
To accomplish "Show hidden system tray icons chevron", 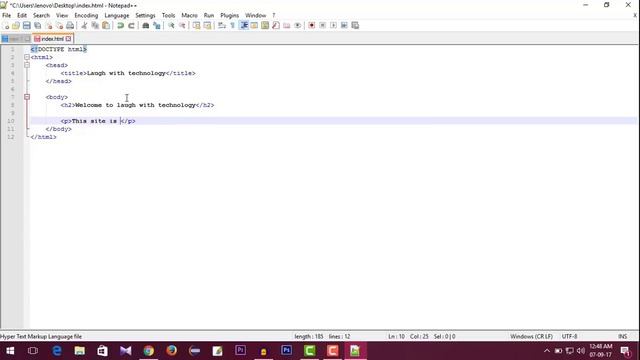I will pos(547,351).
